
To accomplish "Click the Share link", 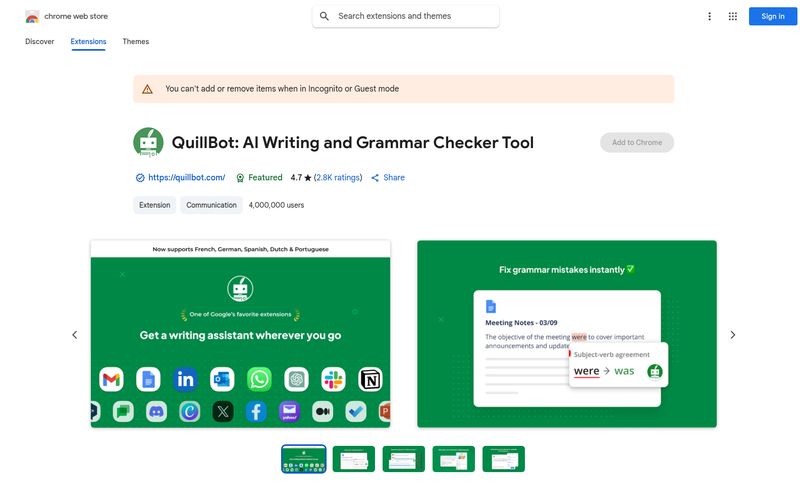I will coord(394,178).
